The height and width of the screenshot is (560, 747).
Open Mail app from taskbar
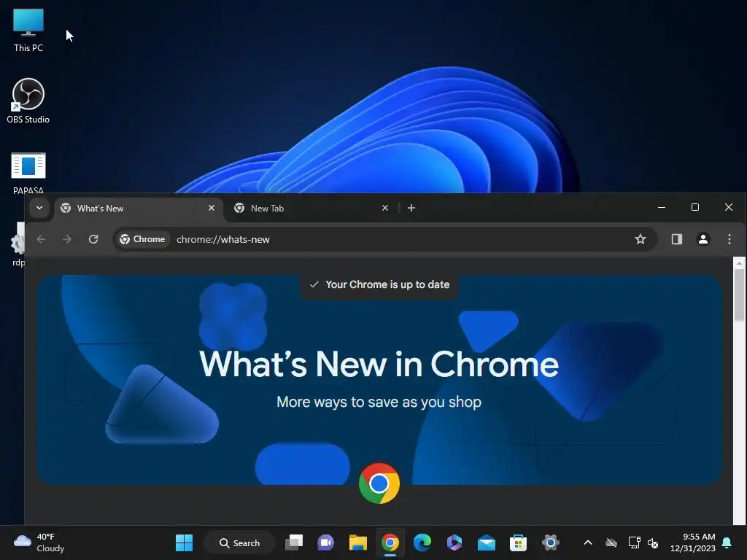(x=487, y=542)
